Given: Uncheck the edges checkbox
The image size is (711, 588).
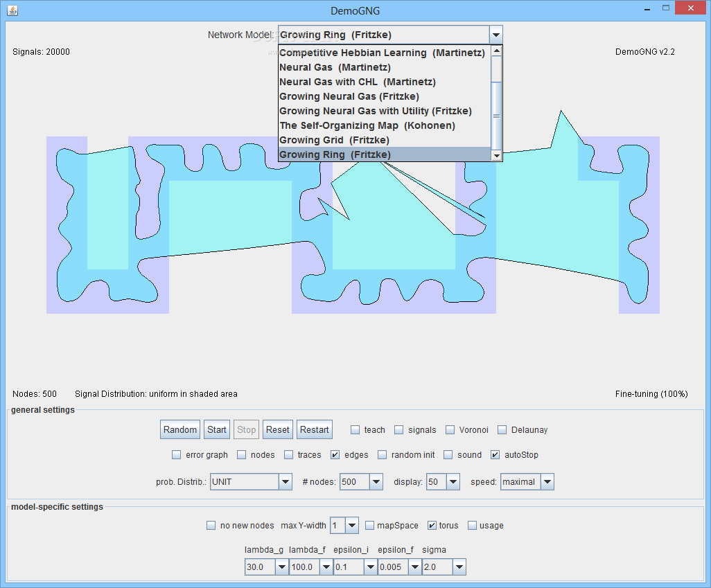Looking at the screenshot, I should pyautogui.click(x=335, y=455).
